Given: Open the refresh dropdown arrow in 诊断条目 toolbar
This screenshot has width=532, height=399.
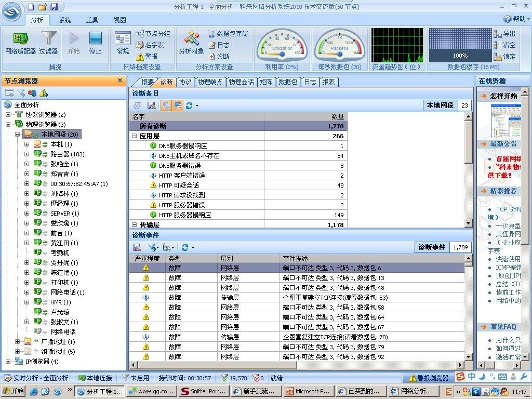Looking at the screenshot, I should pyautogui.click(x=197, y=105).
